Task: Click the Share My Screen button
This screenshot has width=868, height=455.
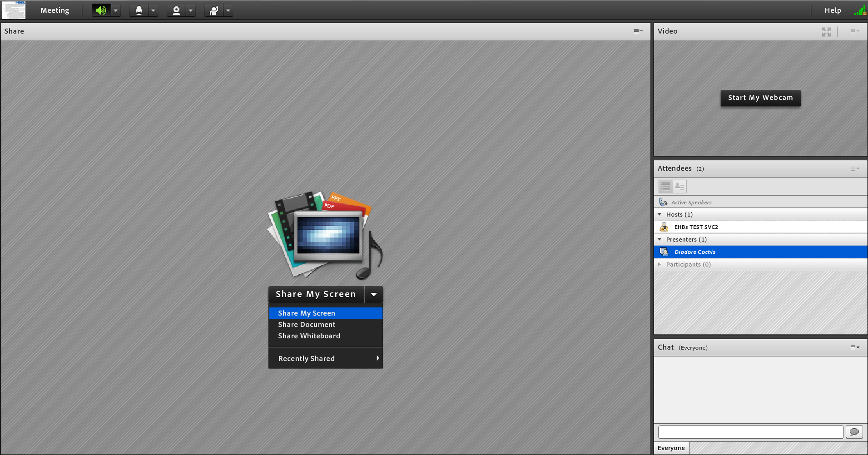Action: click(x=316, y=294)
